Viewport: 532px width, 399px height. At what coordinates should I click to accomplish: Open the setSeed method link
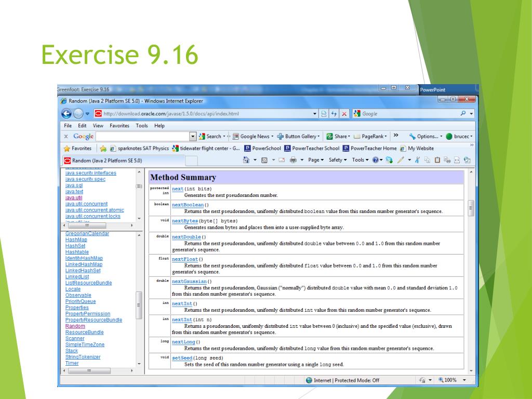[x=182, y=358]
